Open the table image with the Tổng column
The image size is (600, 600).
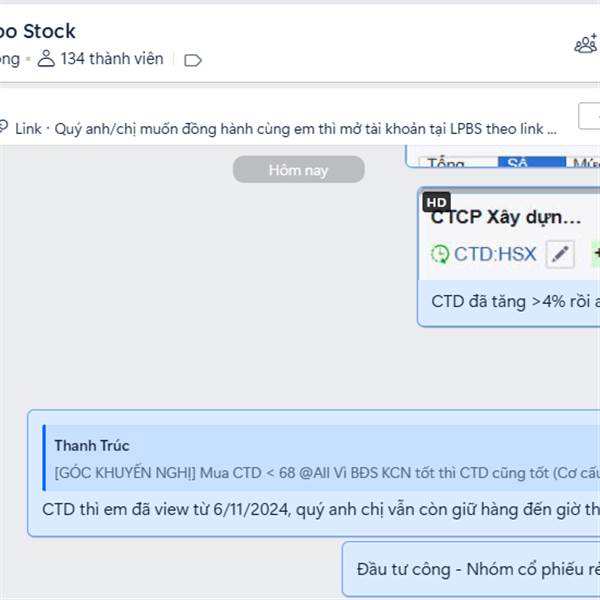click(x=503, y=157)
